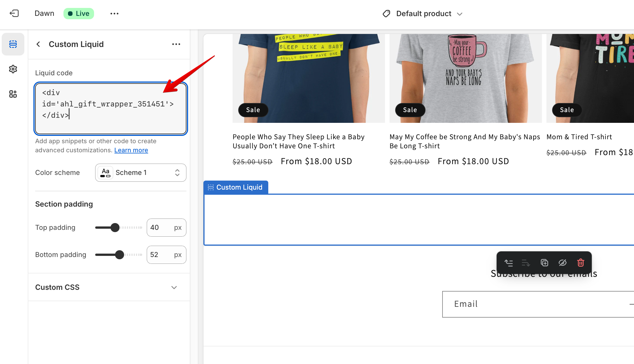634x364 pixels.
Task: Delete section with red trash icon
Action: click(580, 263)
